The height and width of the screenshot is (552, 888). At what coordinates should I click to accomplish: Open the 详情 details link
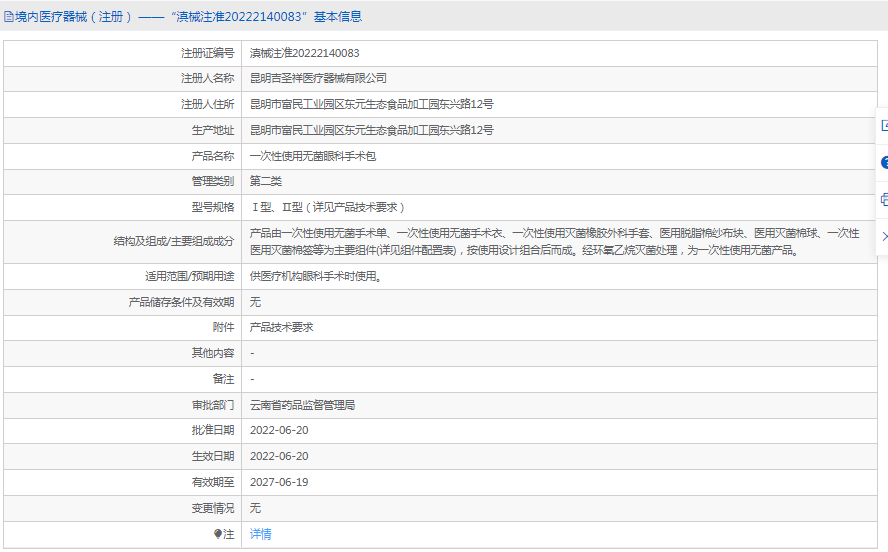point(260,535)
